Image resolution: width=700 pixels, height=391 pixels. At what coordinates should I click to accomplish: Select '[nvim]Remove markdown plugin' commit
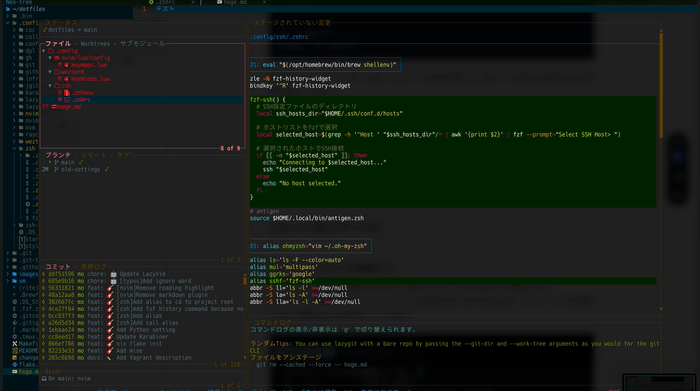click(162, 295)
